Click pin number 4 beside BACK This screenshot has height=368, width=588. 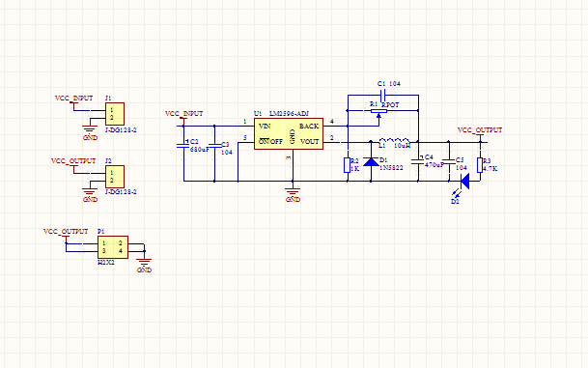coord(331,122)
